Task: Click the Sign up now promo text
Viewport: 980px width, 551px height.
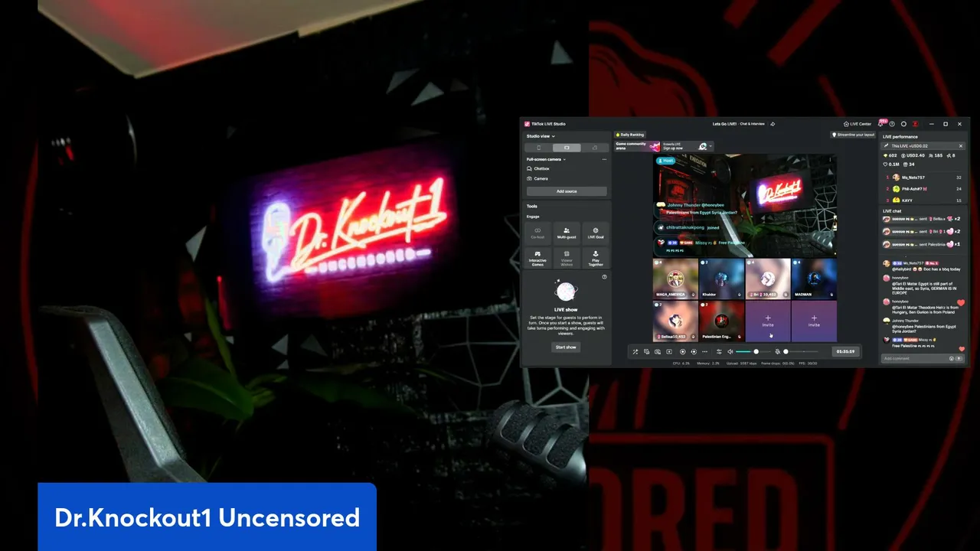Action: click(673, 148)
